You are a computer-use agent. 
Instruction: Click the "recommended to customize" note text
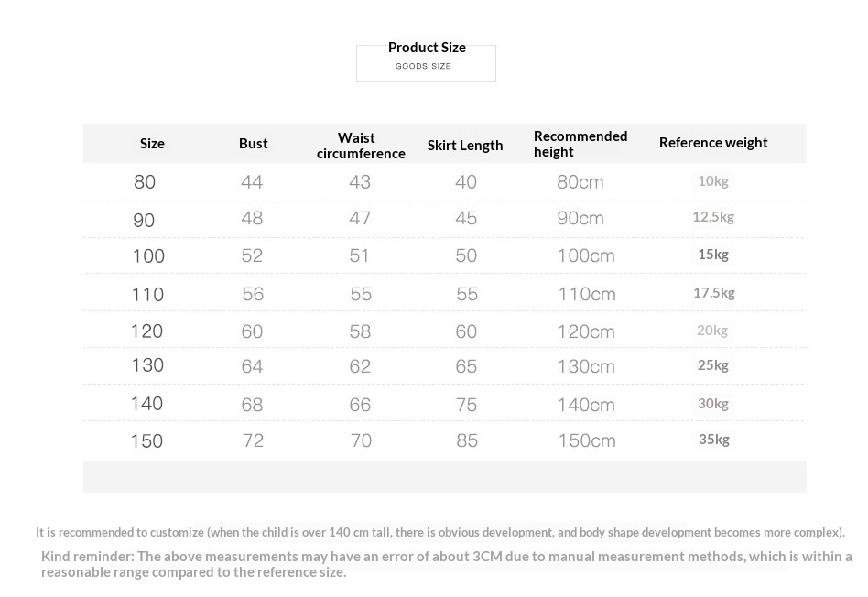click(x=439, y=532)
